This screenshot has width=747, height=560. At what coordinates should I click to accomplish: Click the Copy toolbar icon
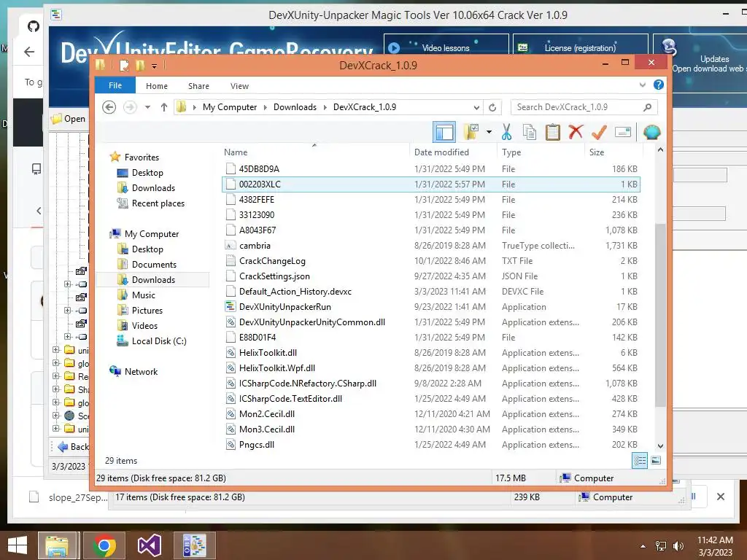(x=530, y=132)
